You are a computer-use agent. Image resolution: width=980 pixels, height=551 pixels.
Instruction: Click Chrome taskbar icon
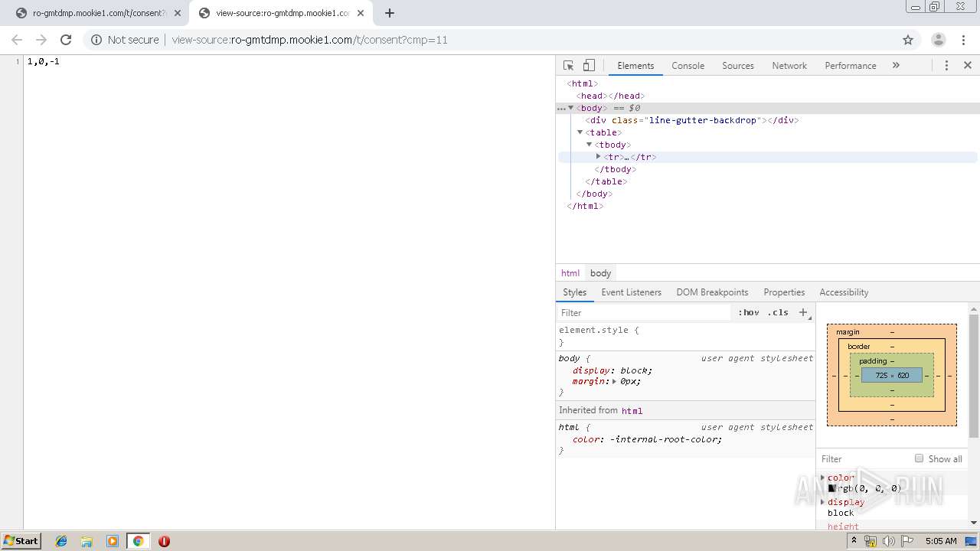coord(138,541)
